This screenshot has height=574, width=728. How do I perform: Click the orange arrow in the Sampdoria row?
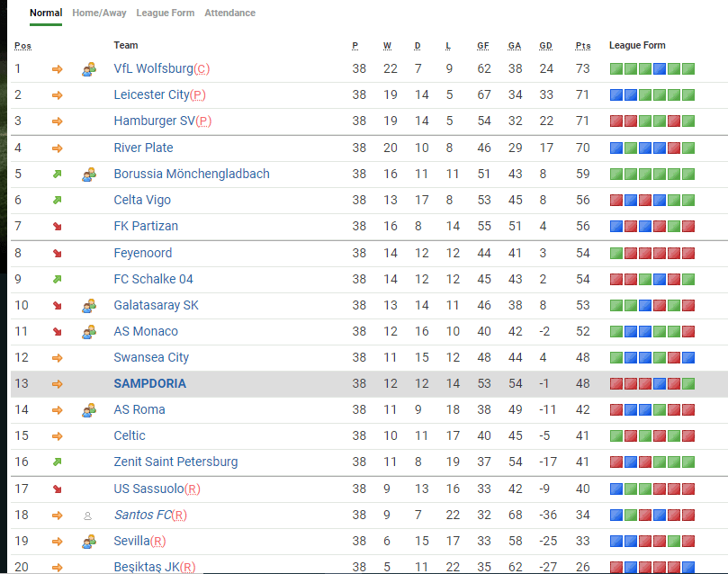pyautogui.click(x=58, y=384)
